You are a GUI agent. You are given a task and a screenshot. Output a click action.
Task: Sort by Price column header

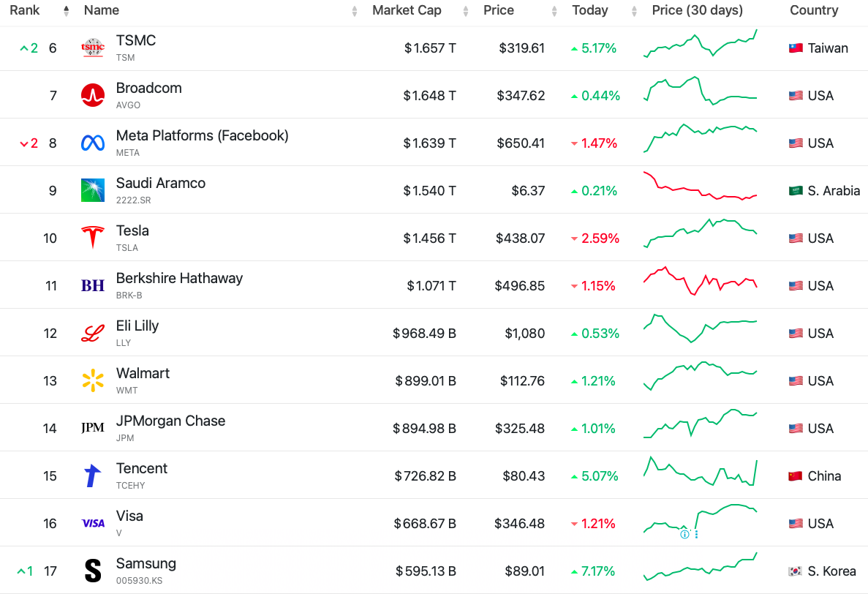pos(499,10)
